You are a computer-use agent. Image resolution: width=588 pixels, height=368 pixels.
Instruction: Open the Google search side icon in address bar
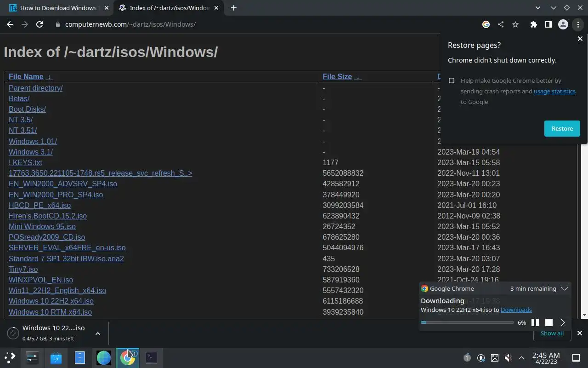(486, 24)
